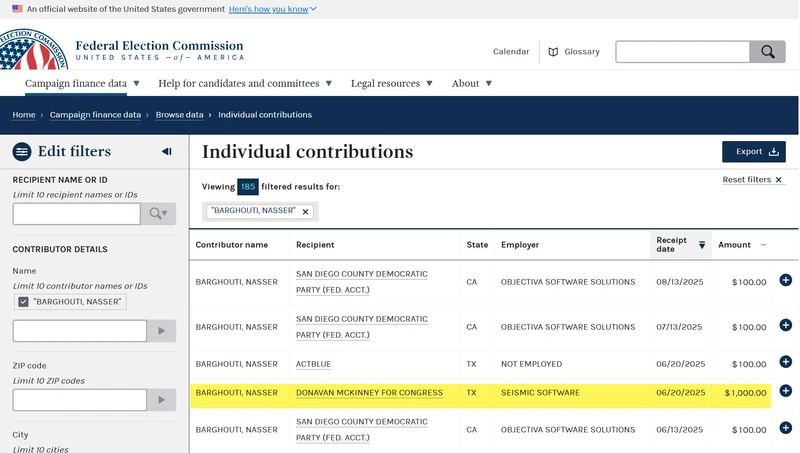Open the Calendar link

tap(511, 52)
